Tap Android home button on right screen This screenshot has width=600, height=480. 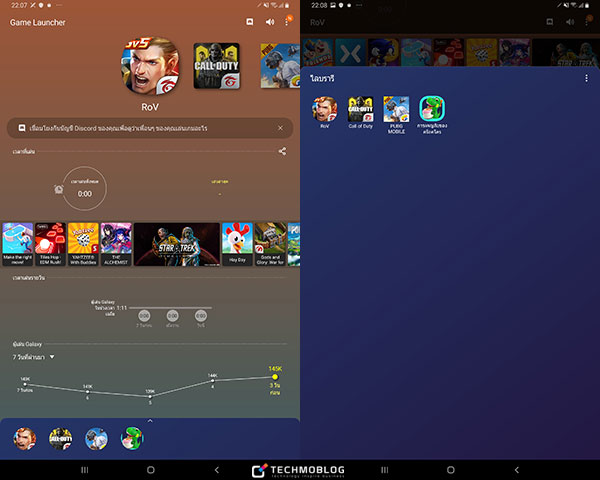point(451,470)
